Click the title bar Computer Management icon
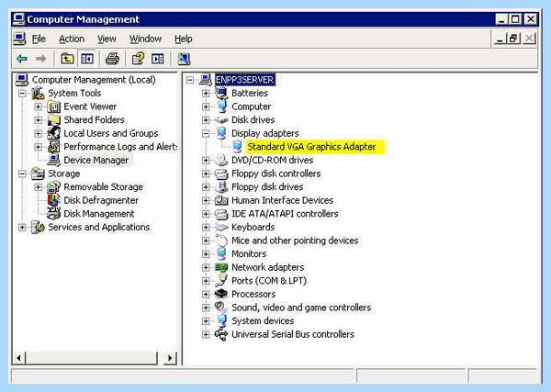This screenshot has height=392, width=551. (x=18, y=19)
